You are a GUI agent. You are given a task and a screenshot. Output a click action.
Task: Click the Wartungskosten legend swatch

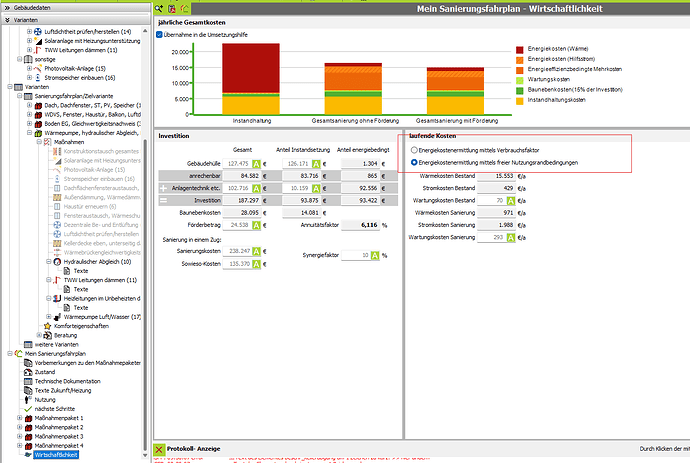(x=520, y=80)
